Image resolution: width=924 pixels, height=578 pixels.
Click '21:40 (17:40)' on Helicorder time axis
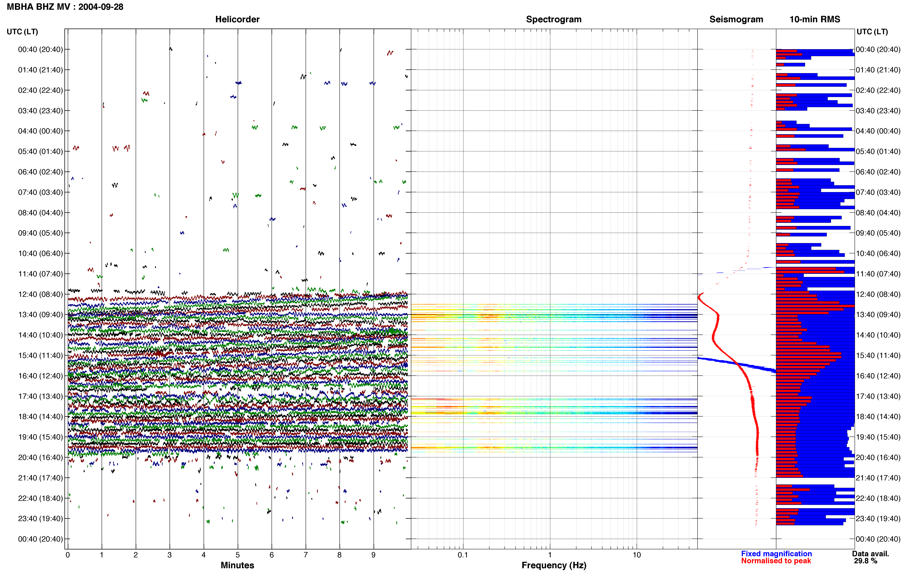pos(41,478)
